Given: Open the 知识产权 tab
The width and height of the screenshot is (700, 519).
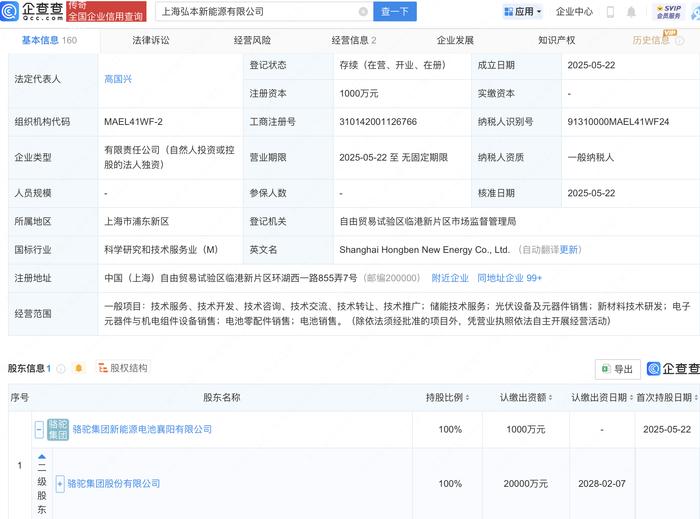Looking at the screenshot, I should [557, 40].
